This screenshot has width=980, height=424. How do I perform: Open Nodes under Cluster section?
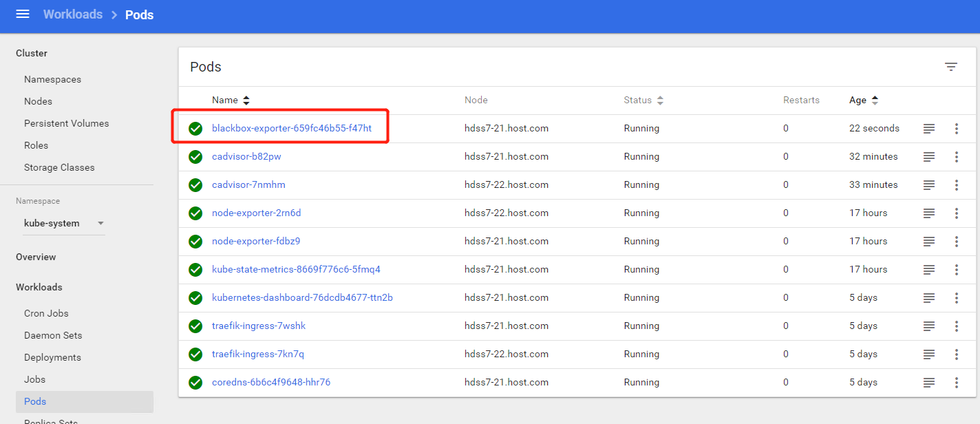tap(38, 102)
